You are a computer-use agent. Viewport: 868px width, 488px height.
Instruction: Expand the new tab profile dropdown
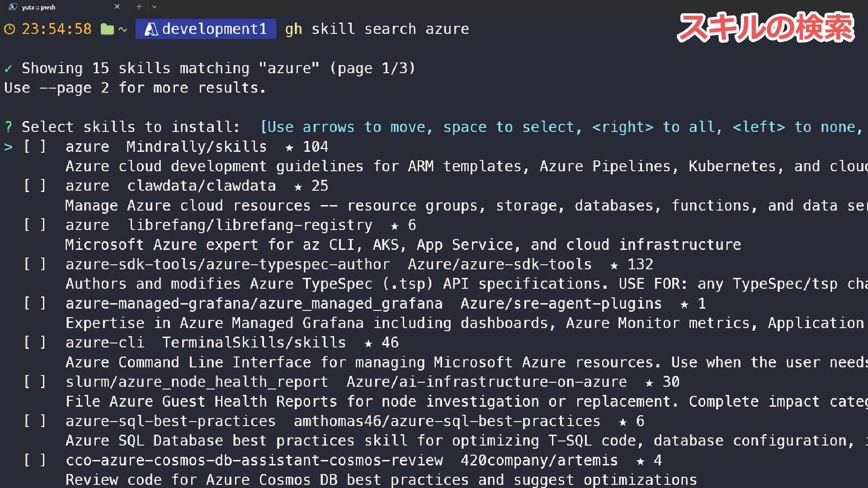click(x=154, y=7)
